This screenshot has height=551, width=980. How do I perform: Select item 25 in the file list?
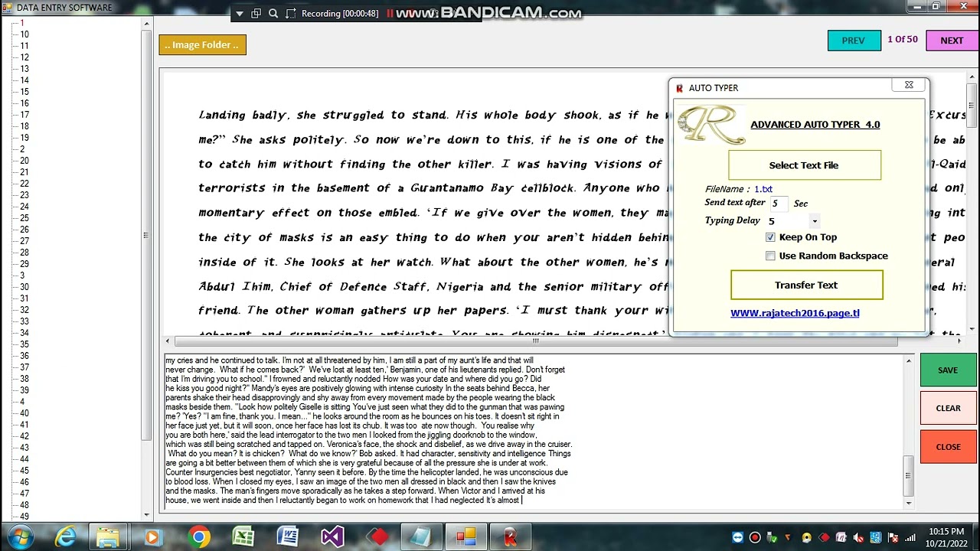click(24, 218)
